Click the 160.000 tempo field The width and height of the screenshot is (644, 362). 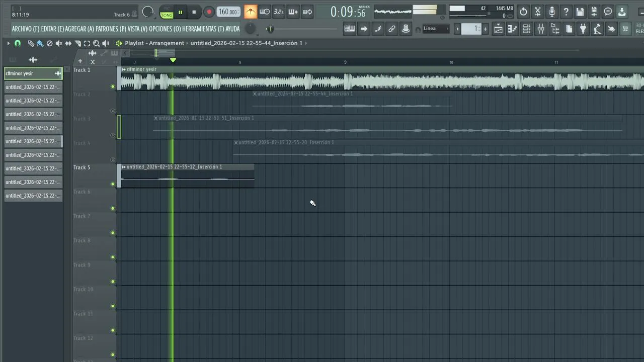228,12
